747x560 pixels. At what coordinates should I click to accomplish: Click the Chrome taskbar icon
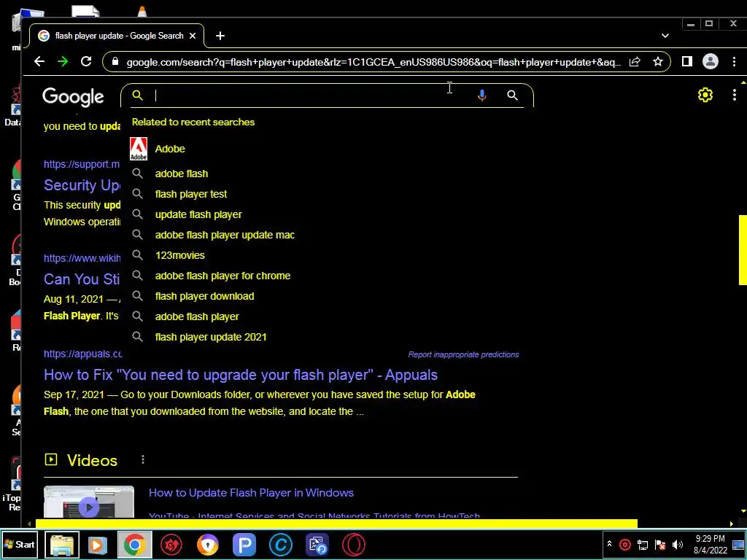point(134,545)
